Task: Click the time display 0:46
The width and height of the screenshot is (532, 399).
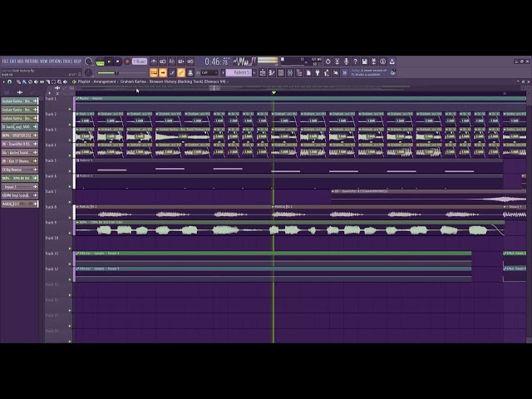Action: (216, 62)
